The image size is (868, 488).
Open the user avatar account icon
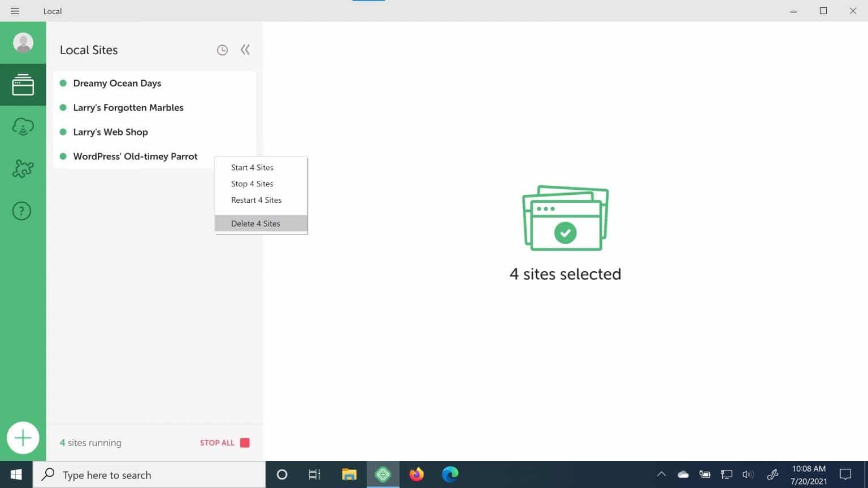(x=23, y=43)
